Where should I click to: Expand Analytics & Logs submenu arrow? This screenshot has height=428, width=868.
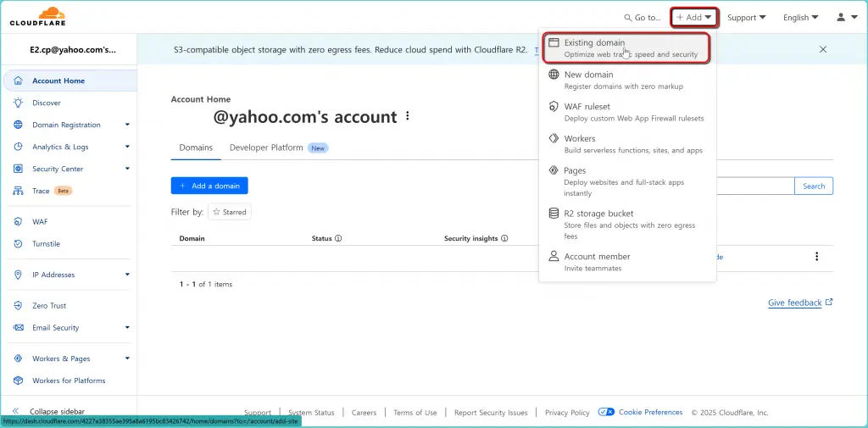[127, 147]
